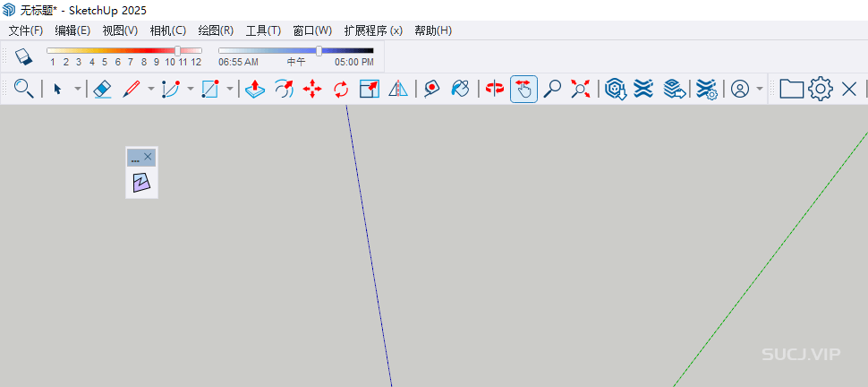The width and height of the screenshot is (868, 387).
Task: Click the shadow toolbar eraser-like icon
Action: pos(24,56)
